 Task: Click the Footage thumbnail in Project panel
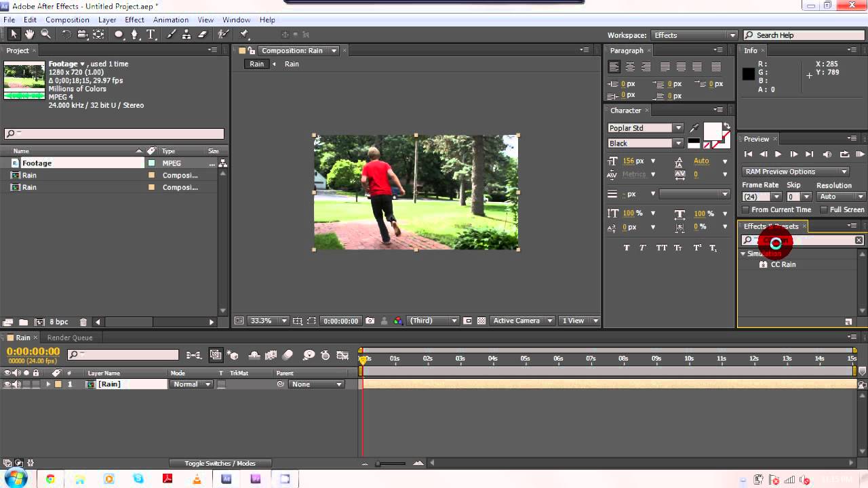[24, 80]
